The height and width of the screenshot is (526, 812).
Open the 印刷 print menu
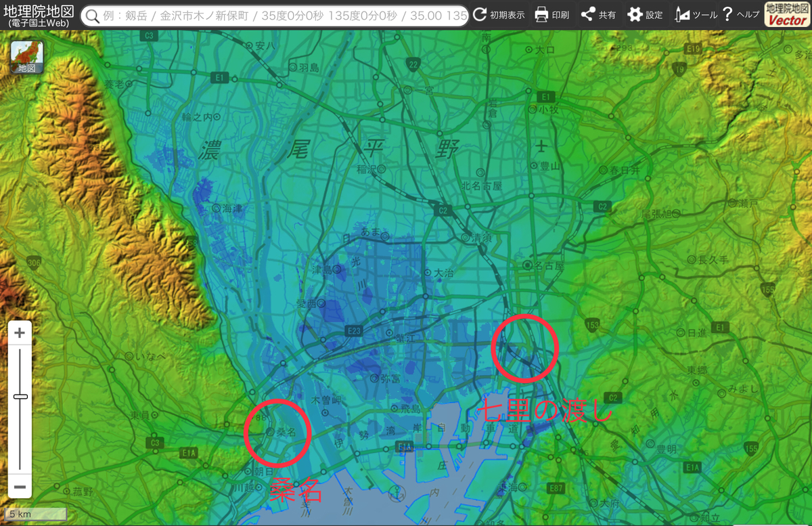tap(552, 14)
